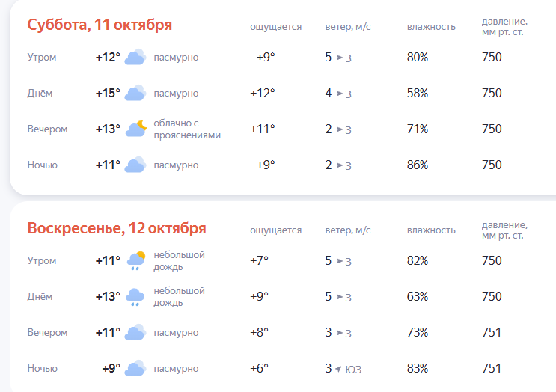556x392 pixels.
Task: Open the "Воскресенье, 12 октября" heading
Action: click(x=117, y=228)
